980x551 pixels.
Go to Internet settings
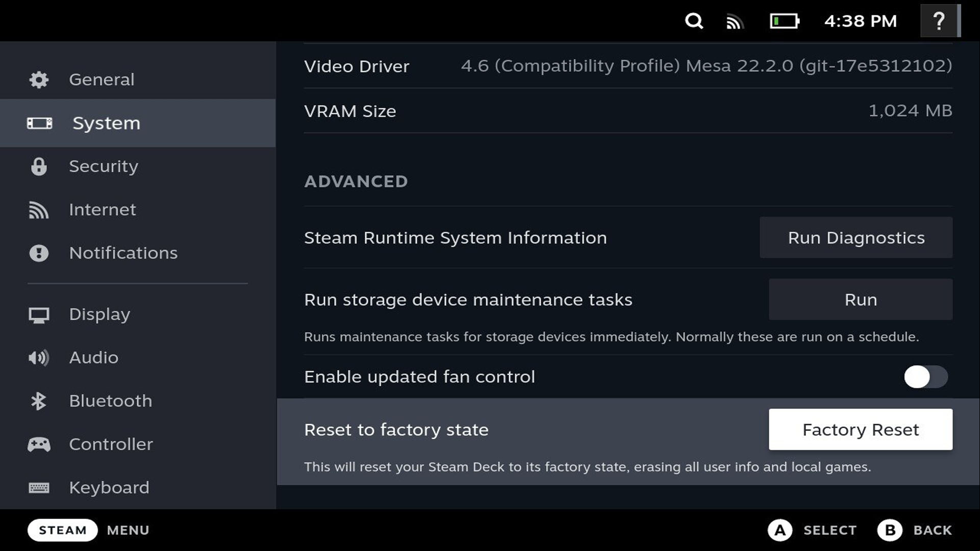click(x=138, y=209)
